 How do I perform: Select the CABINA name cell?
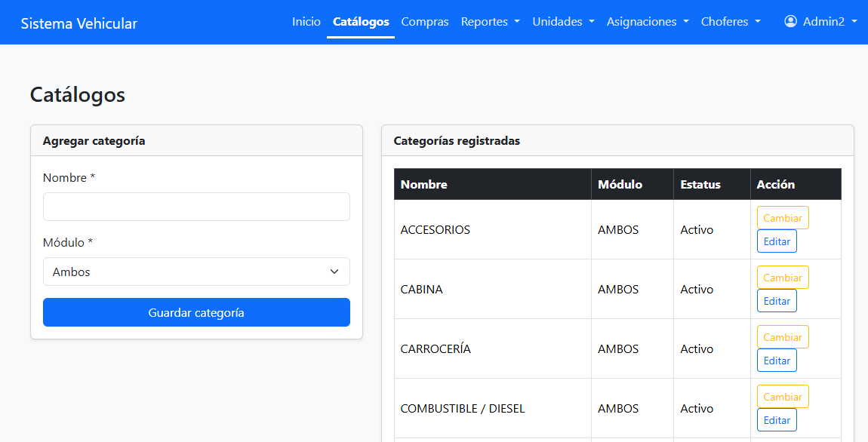[x=493, y=290]
